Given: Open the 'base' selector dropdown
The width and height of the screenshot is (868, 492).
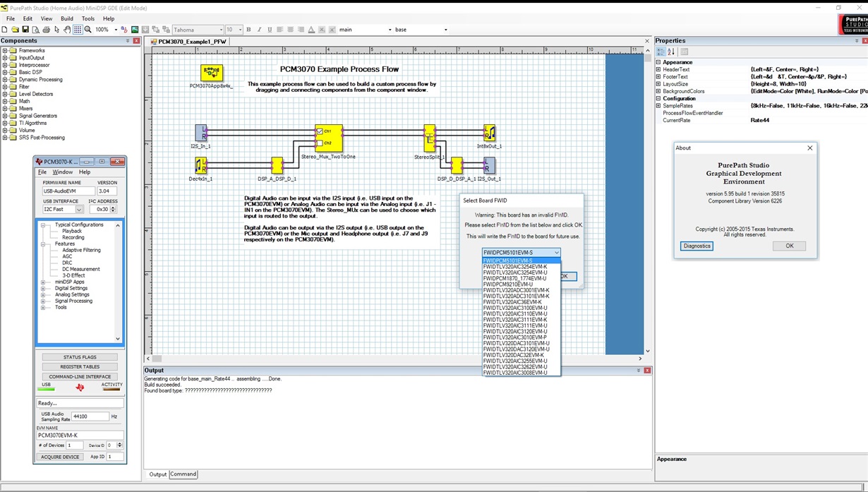Looking at the screenshot, I should click(445, 30).
